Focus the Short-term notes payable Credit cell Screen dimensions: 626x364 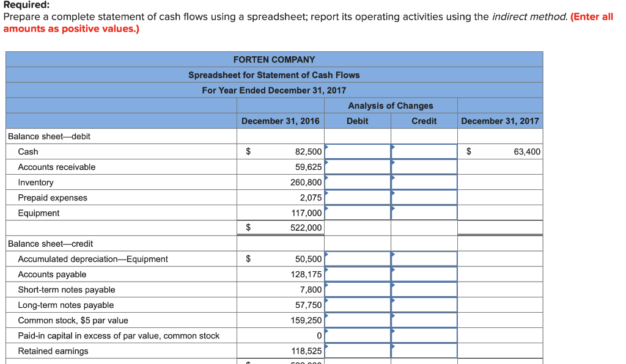point(424,289)
